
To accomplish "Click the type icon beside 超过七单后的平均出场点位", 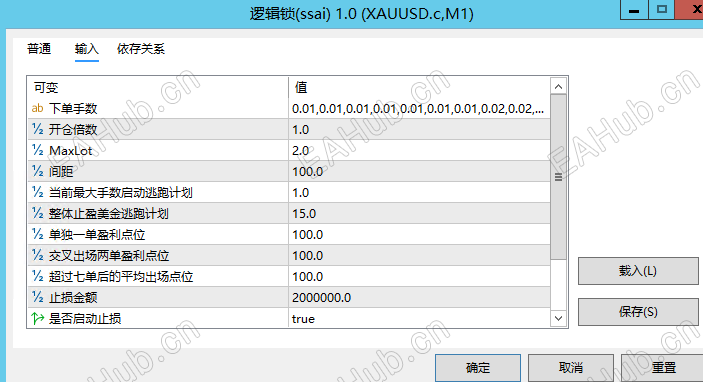I will click(x=38, y=277).
